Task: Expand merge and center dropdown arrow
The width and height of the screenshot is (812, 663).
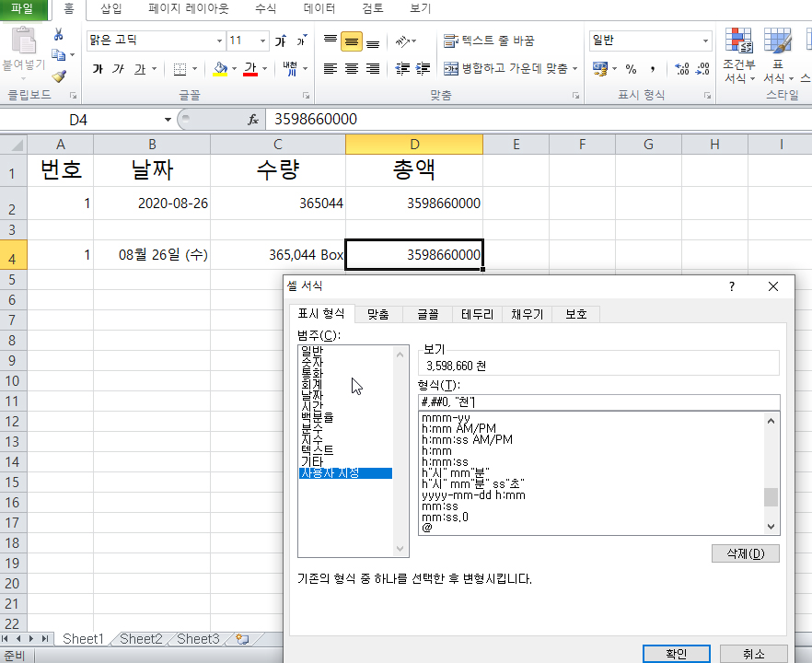Action: click(x=574, y=68)
